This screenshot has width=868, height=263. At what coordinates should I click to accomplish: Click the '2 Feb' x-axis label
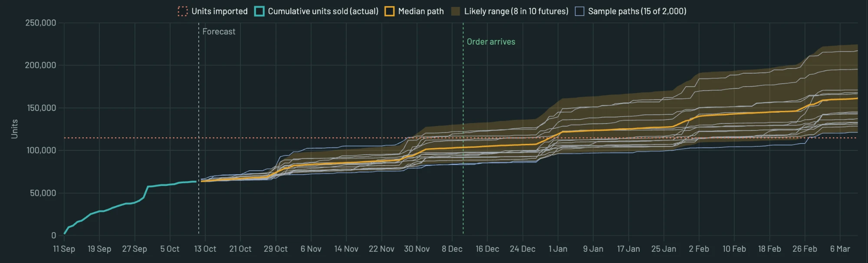(x=699, y=249)
